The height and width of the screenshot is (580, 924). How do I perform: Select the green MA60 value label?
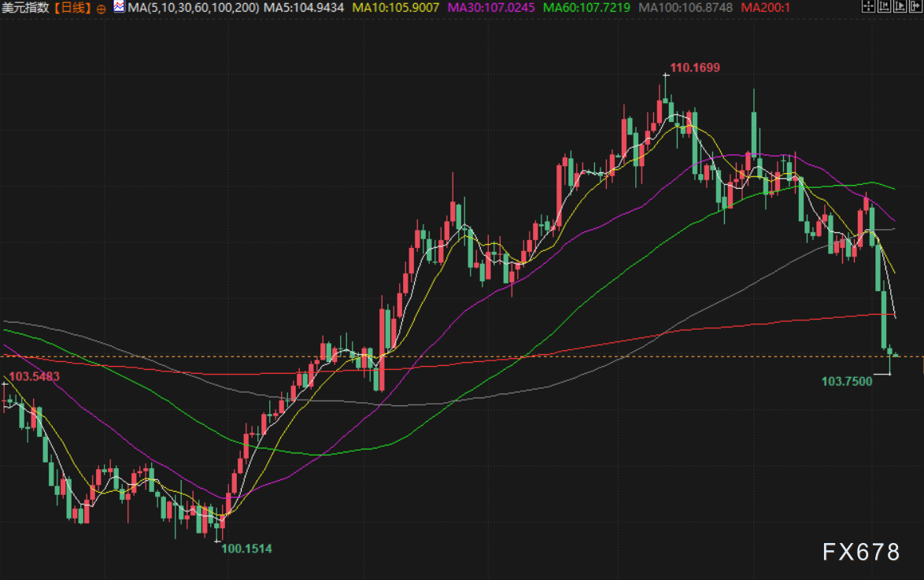click(586, 8)
